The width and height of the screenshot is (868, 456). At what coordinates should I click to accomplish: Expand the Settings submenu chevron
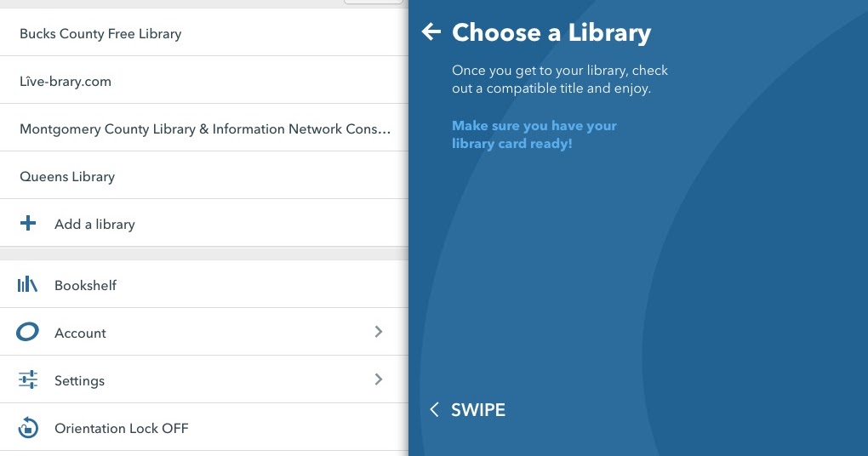tap(379, 379)
